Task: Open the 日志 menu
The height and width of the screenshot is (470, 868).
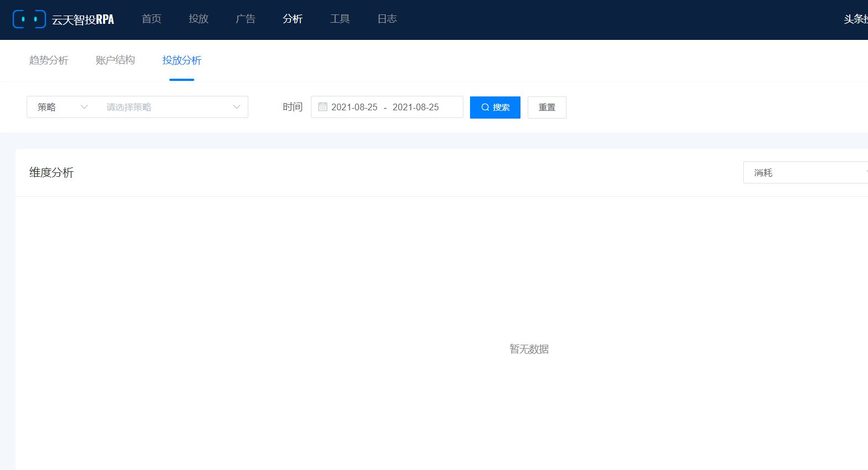Action: [387, 19]
